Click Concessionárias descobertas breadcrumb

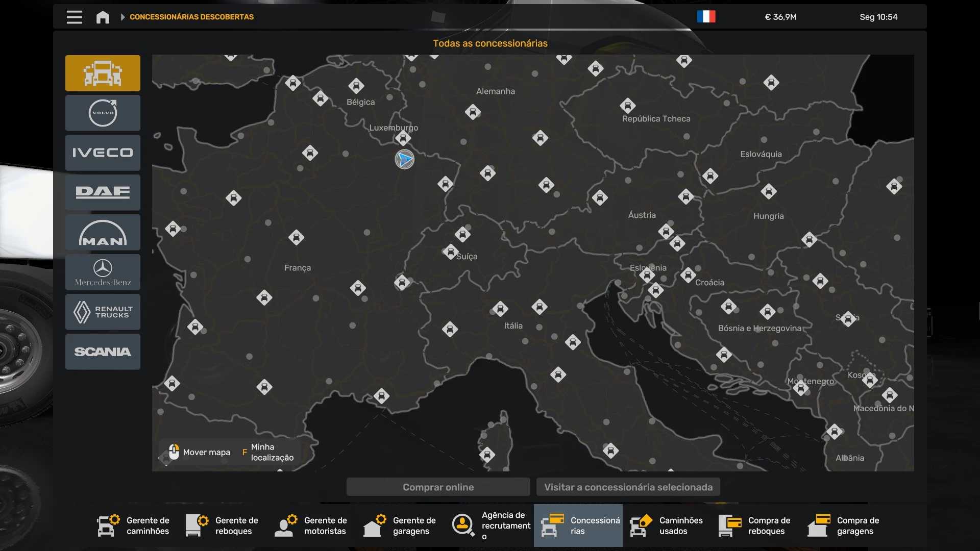click(191, 17)
